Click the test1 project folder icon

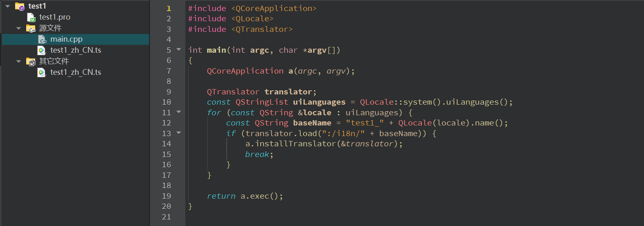pos(20,6)
